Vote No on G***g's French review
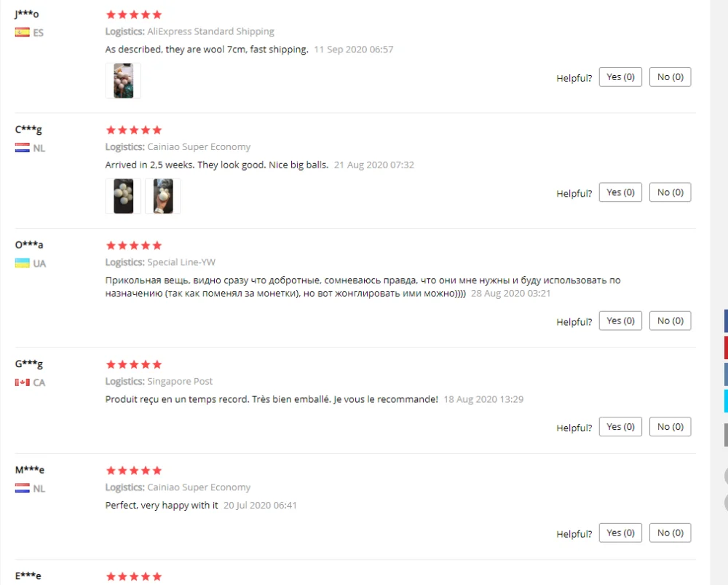This screenshot has height=585, width=728. [670, 427]
